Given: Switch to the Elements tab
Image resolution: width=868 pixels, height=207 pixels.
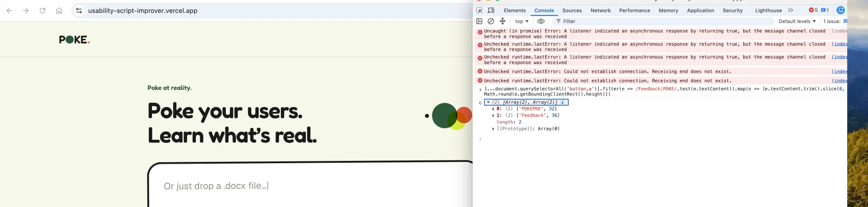Looking at the screenshot, I should point(515,10).
